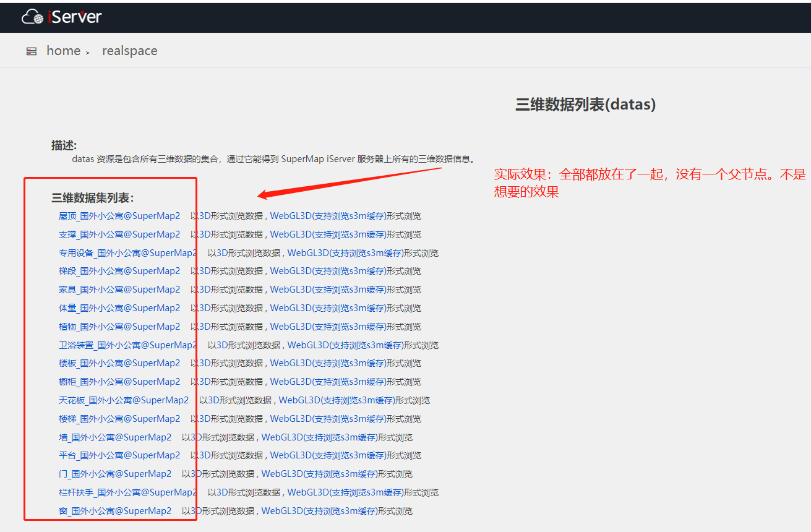Select the 体量_国外小公寓@SuperMap2 dataset link
Viewport: 811px width, 532px height.
(x=119, y=308)
